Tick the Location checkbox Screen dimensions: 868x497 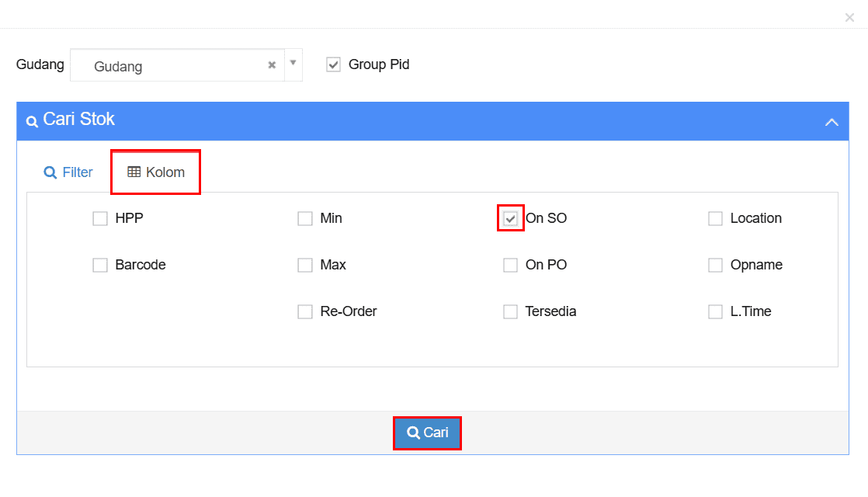[x=715, y=219]
